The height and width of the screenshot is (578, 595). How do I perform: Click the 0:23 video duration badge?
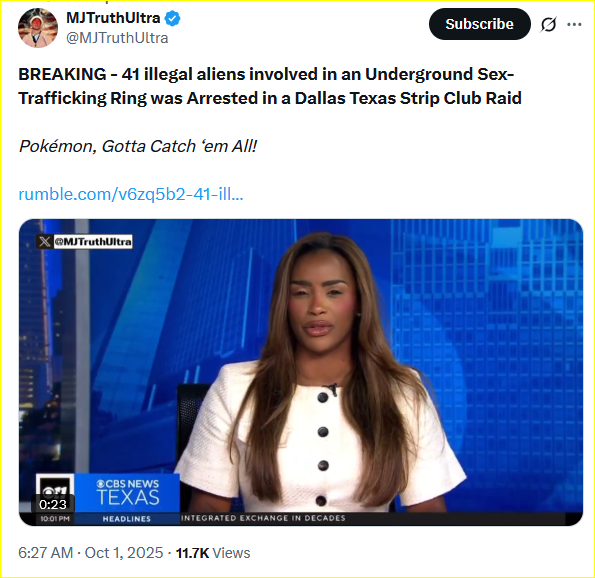[53, 504]
